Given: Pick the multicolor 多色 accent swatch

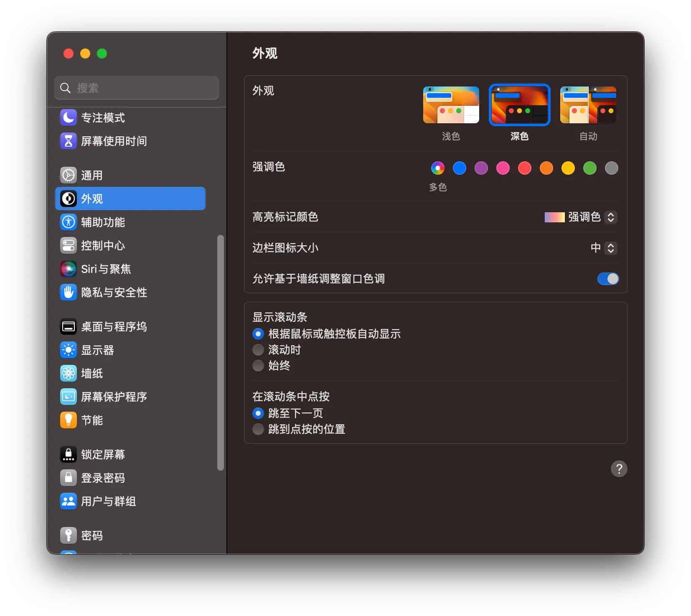Looking at the screenshot, I should [x=438, y=168].
